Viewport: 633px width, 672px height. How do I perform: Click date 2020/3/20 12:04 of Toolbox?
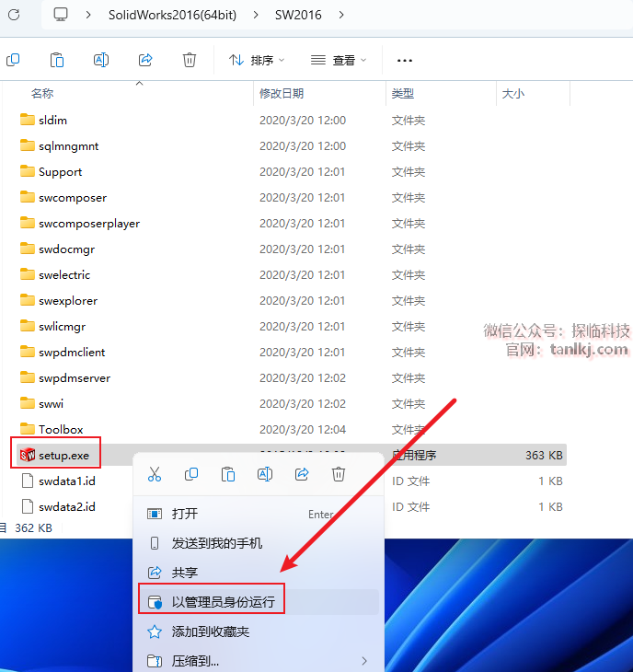click(x=303, y=429)
